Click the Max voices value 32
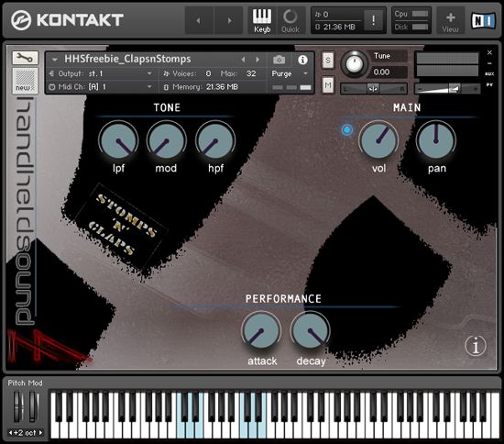Image resolution: width=504 pixels, height=444 pixels. 251,73
